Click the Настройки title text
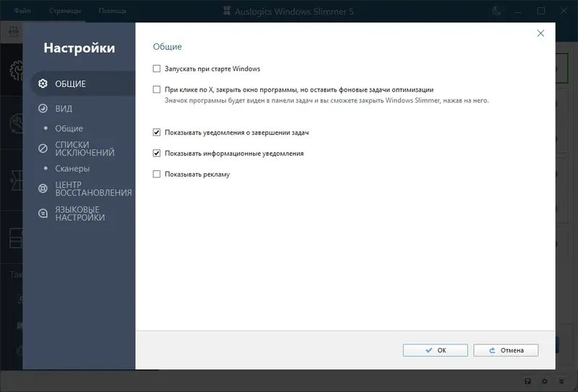This screenshot has width=578, height=392. click(79, 48)
